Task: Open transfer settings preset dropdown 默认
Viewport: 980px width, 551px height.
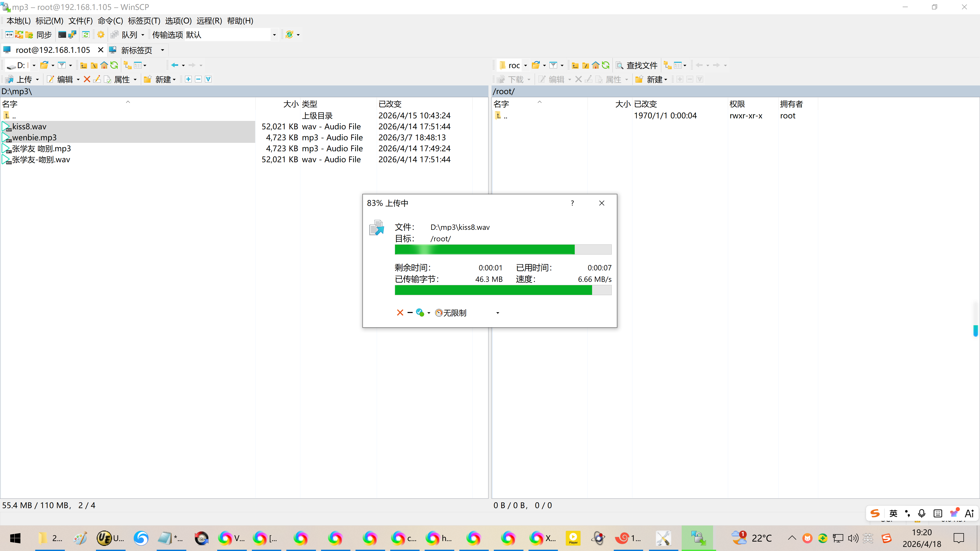Action: tap(274, 35)
